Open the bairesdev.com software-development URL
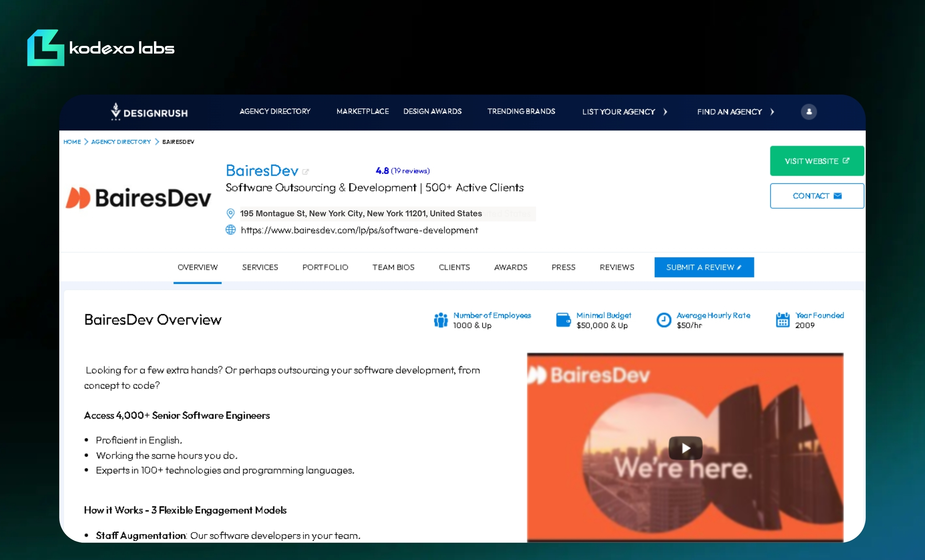Image resolution: width=925 pixels, height=560 pixels. point(359,230)
